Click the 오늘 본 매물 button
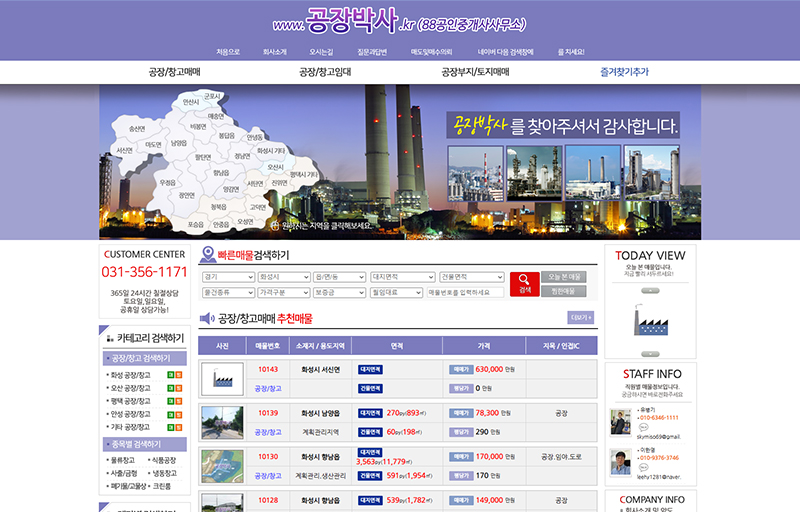800x512 pixels. coord(564,277)
